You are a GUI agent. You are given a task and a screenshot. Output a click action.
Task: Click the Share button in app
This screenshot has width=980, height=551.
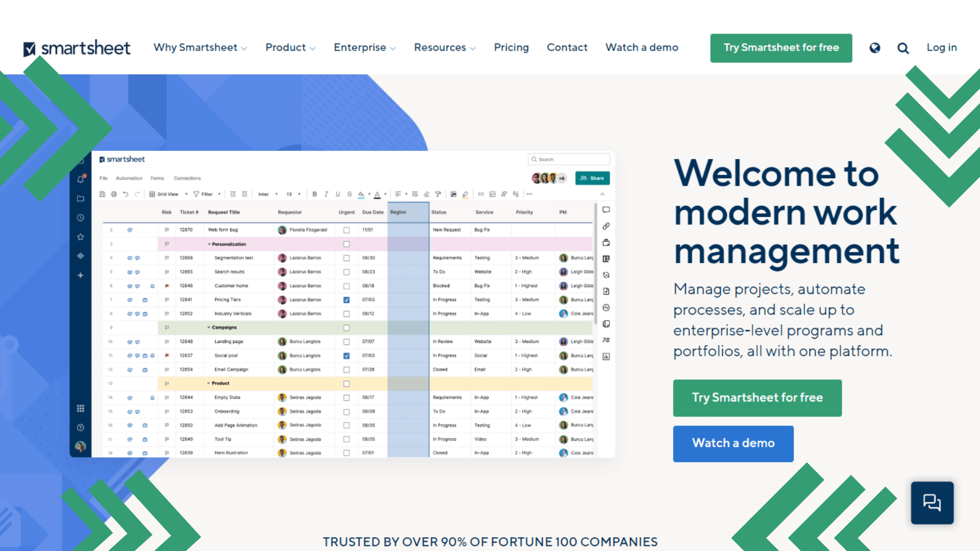coord(592,178)
